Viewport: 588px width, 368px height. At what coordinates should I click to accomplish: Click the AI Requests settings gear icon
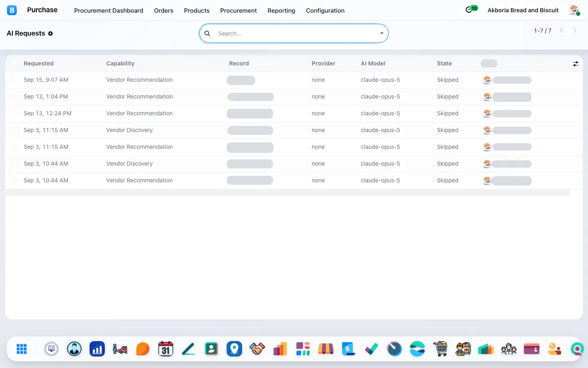51,34
